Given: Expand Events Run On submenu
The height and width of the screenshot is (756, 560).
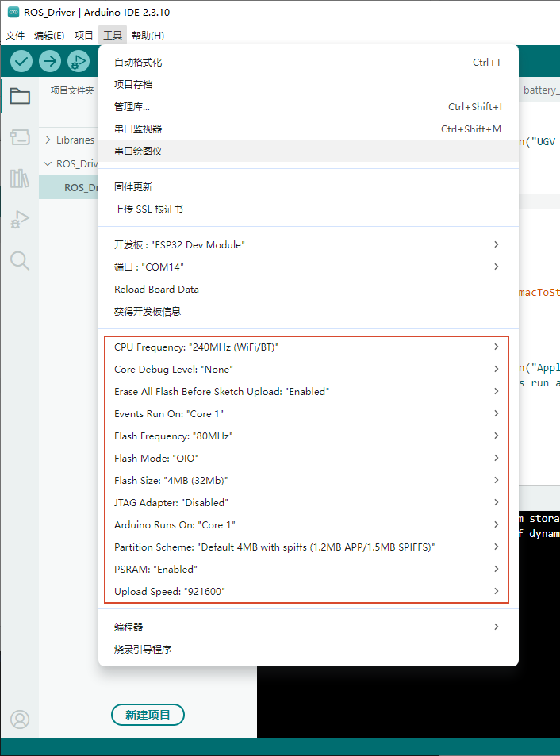Looking at the screenshot, I should coord(309,413).
